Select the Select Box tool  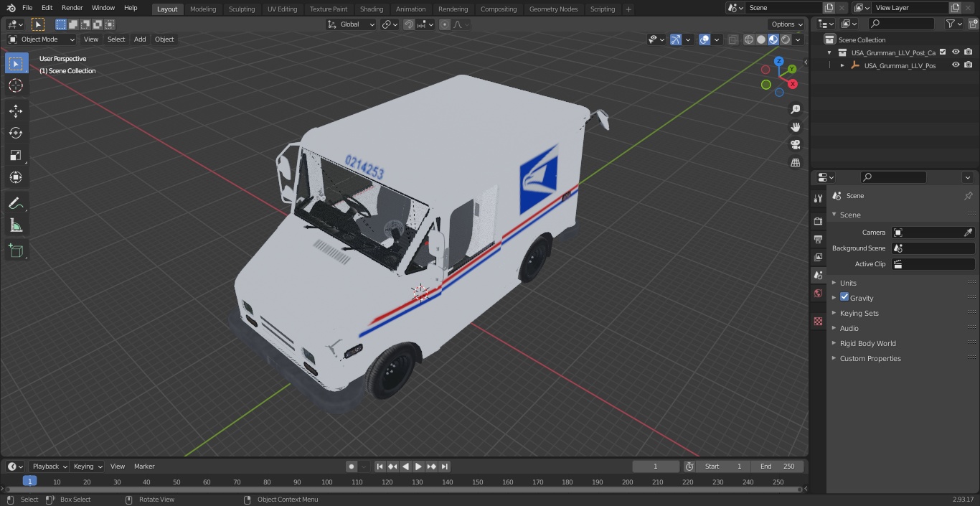tap(16, 63)
